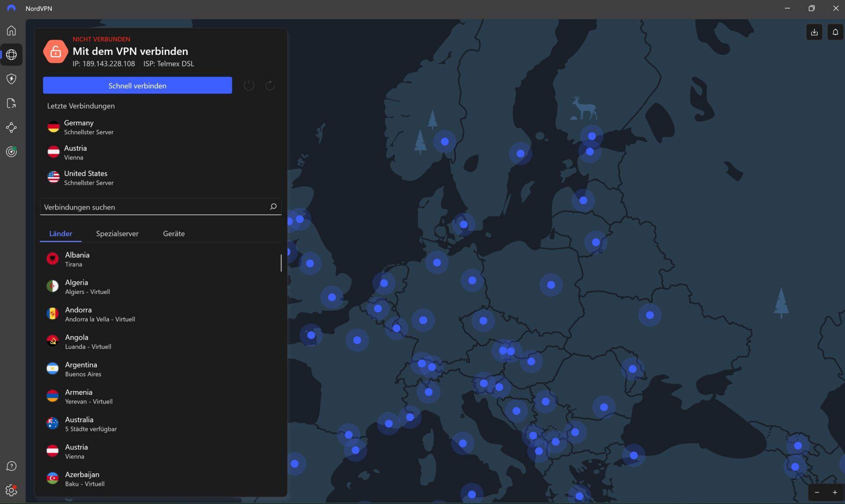Image resolution: width=845 pixels, height=504 pixels.
Task: Reconnect to recent United States connection
Action: point(161,178)
